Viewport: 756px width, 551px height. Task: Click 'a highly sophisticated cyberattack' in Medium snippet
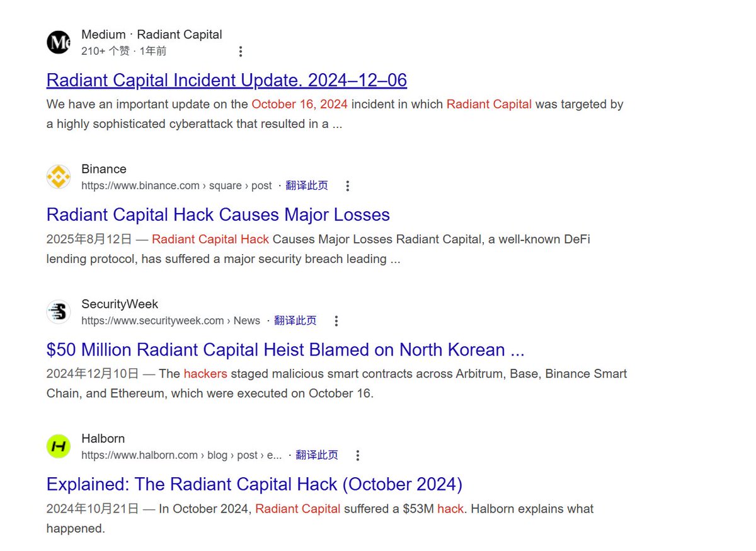pos(140,124)
